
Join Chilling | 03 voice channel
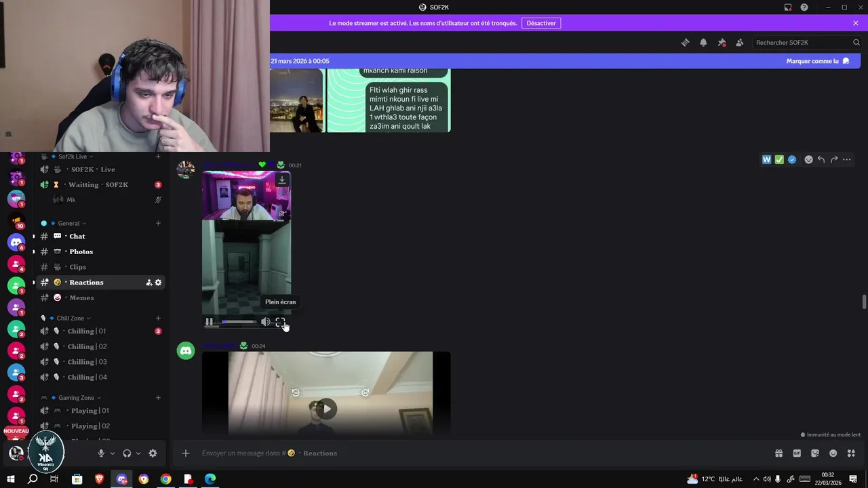[100, 362]
